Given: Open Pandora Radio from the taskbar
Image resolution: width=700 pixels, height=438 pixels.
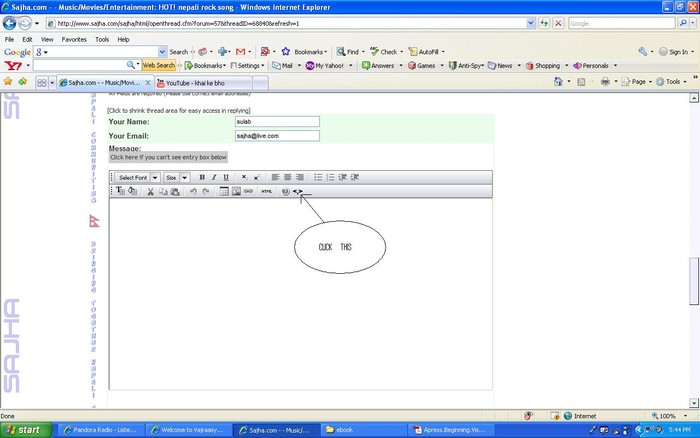Looking at the screenshot, I should point(102,430).
